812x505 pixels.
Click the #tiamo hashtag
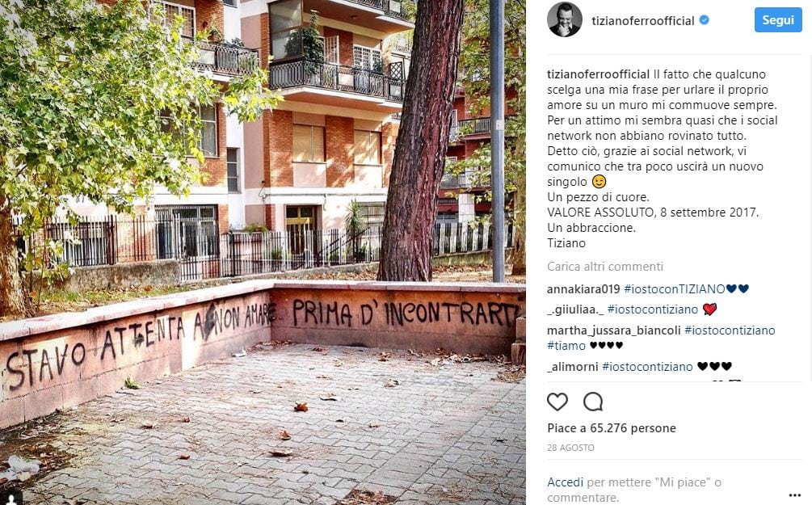tap(566, 346)
